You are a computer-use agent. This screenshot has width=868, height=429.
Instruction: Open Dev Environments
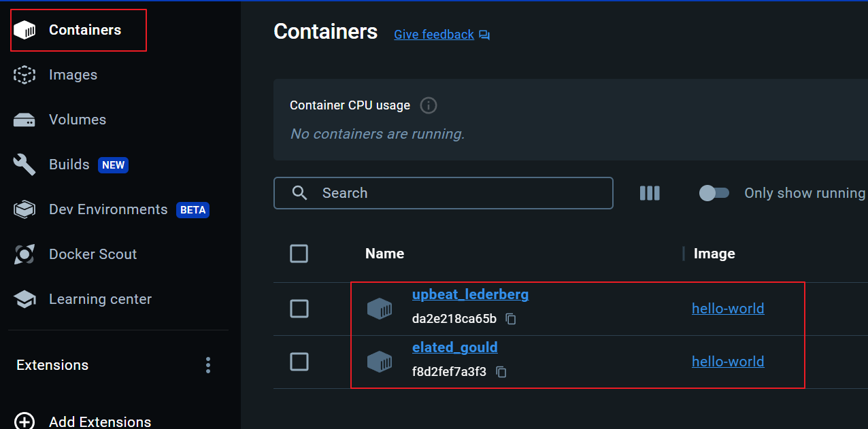coord(107,209)
